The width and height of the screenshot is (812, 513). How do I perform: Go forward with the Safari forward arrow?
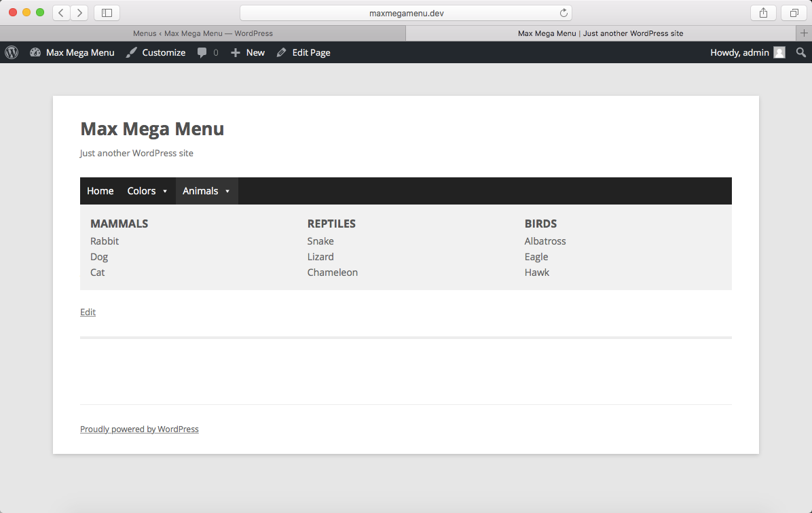click(79, 13)
